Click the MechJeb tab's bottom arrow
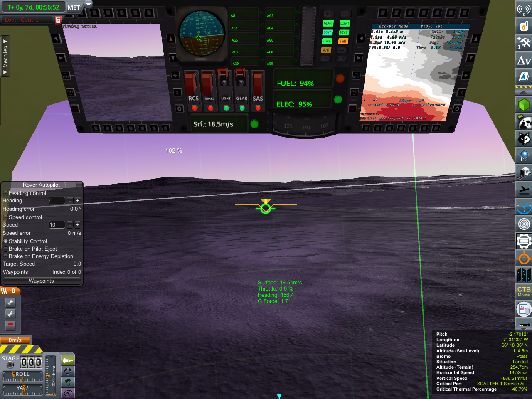Image resolution: width=532 pixels, height=399 pixels. click(5, 72)
